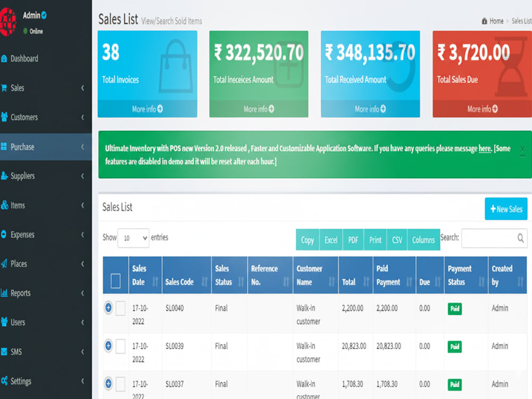Expand the Places menu chevron

click(82, 264)
